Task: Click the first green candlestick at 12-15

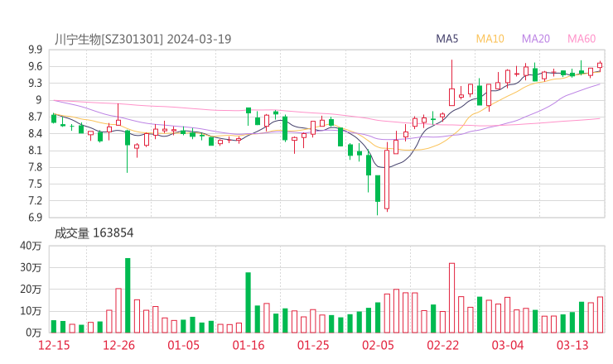Action: (x=54, y=118)
